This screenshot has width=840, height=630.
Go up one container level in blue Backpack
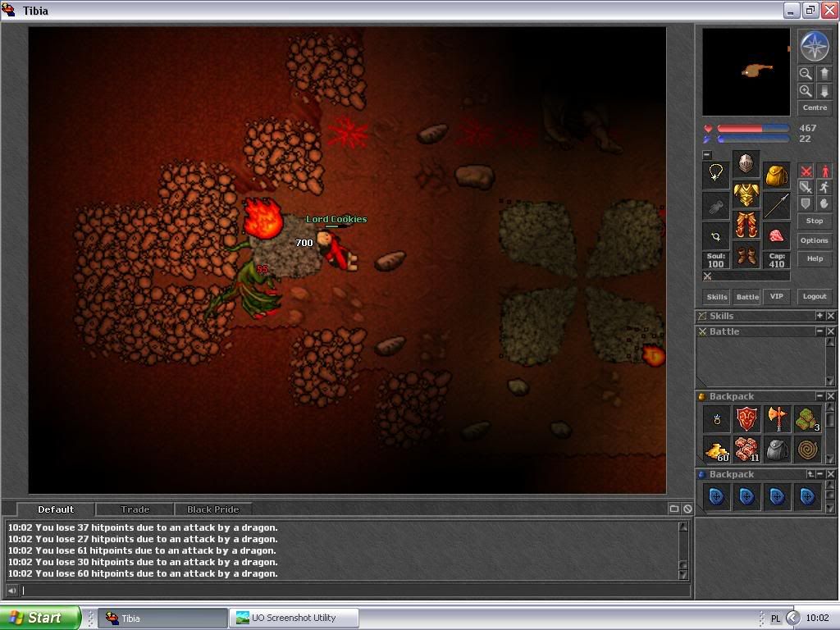click(810, 474)
